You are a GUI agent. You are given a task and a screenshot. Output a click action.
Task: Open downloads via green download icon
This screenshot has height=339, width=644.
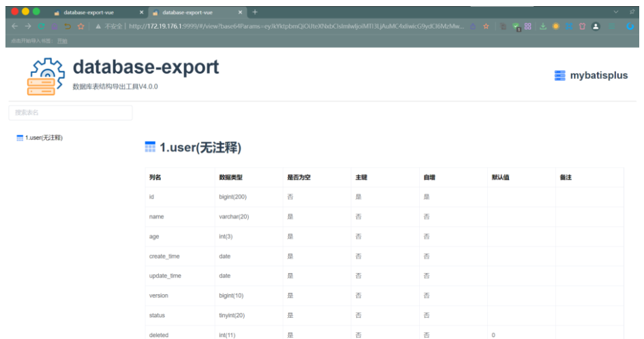point(543,27)
